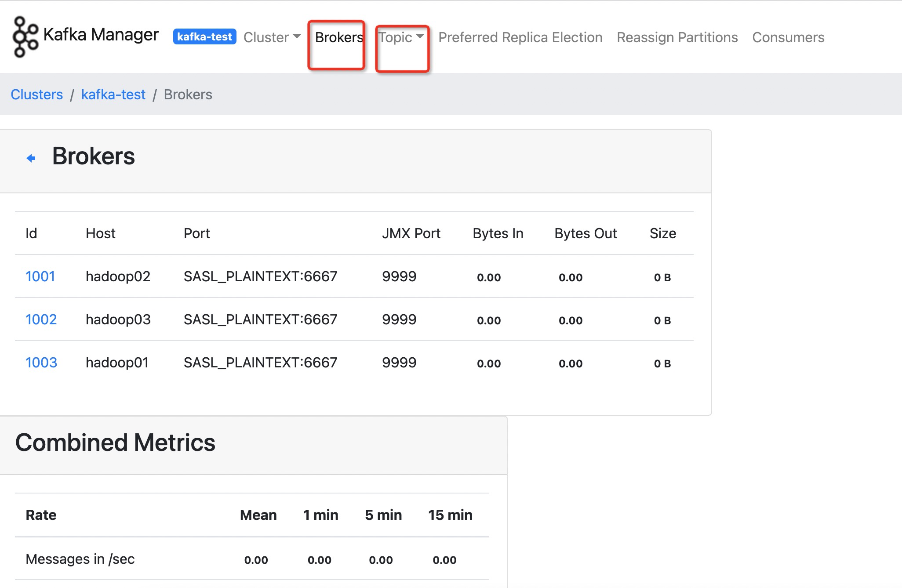Click the Size column header

click(662, 233)
